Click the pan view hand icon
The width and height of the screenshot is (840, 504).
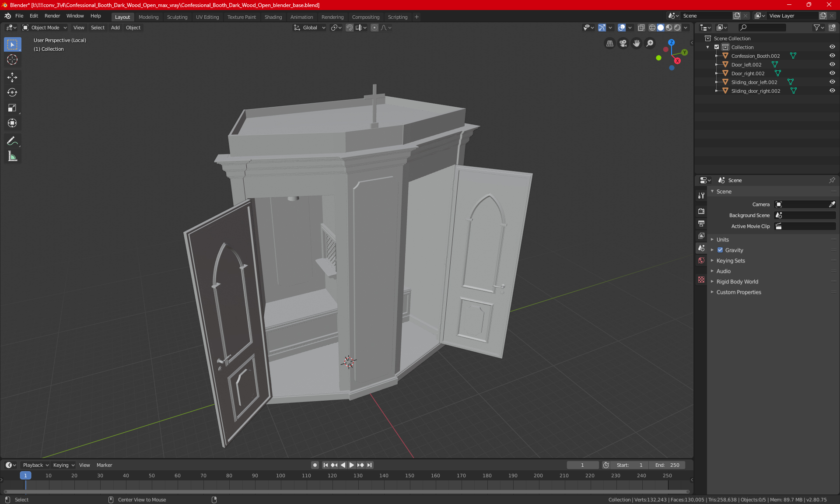(637, 43)
